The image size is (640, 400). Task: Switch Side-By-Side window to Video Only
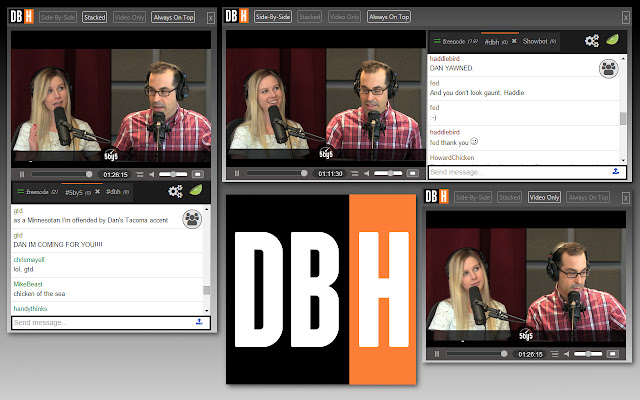pyautogui.click(x=344, y=17)
